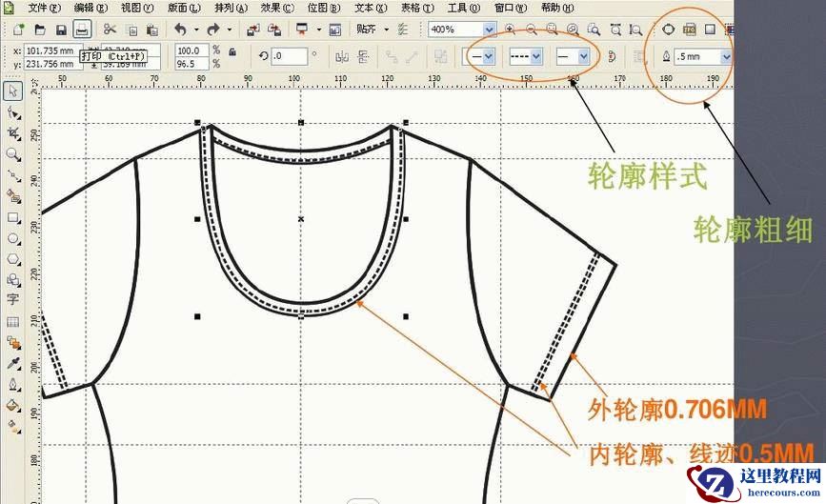Expand the Redo history dropdown arrow
This screenshot has height=504, width=826.
(230, 30)
